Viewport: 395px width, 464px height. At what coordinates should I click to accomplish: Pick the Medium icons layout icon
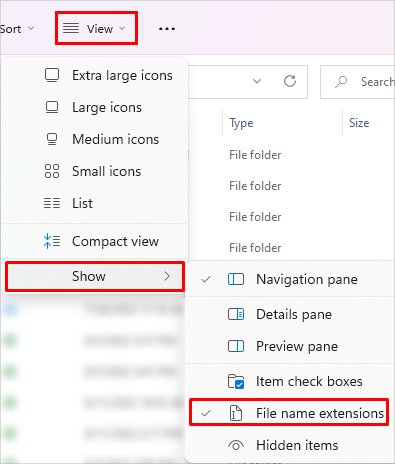pos(52,139)
